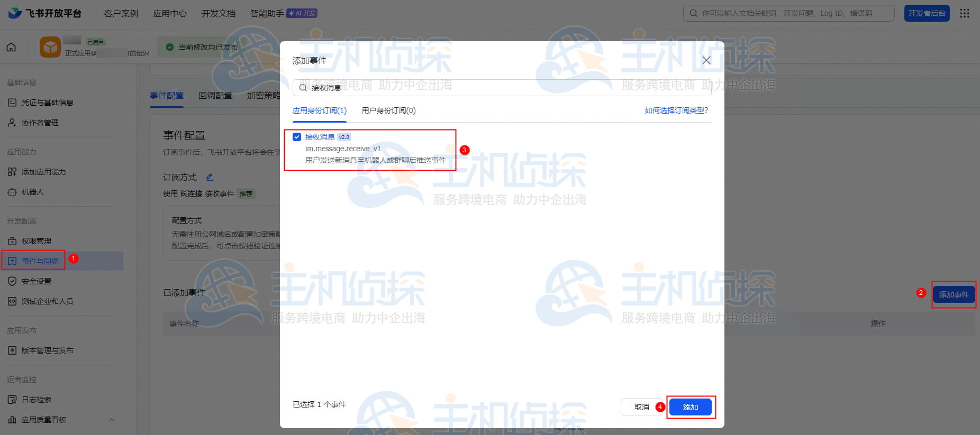This screenshot has width=980, height=435.
Task: Click the v2.0 version badge
Action: pyautogui.click(x=344, y=137)
